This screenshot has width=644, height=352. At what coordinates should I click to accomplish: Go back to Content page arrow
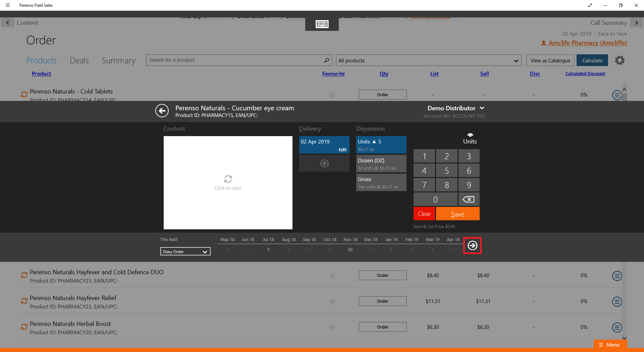[8, 23]
